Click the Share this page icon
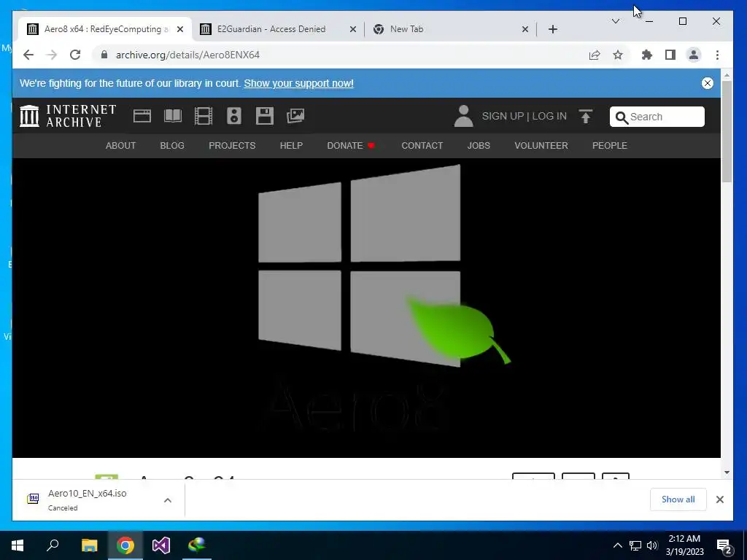This screenshot has height=560, width=747. tap(594, 55)
